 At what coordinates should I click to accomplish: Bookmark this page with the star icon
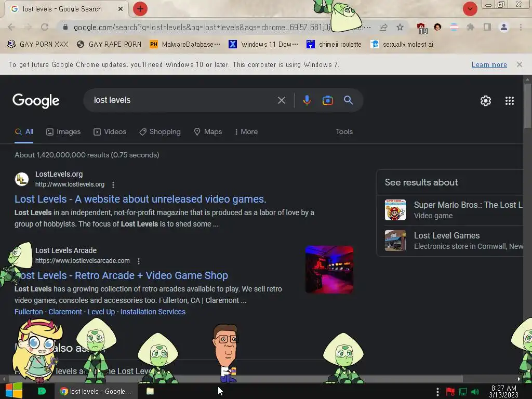pos(400,27)
